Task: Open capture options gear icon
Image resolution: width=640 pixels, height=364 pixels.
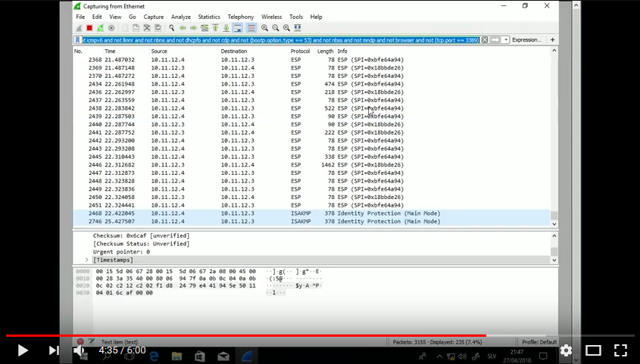Action: tap(111, 28)
